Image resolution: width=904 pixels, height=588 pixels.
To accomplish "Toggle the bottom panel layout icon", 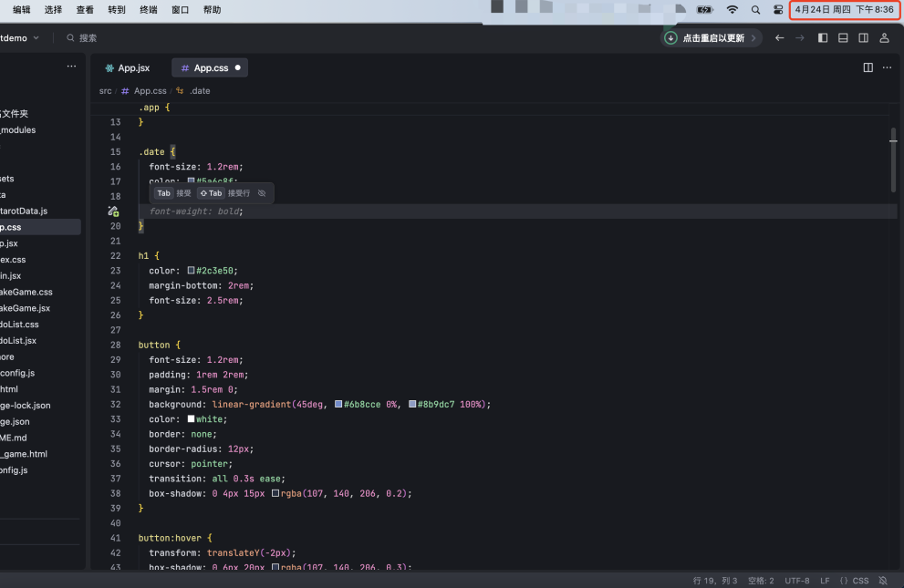I will [843, 38].
